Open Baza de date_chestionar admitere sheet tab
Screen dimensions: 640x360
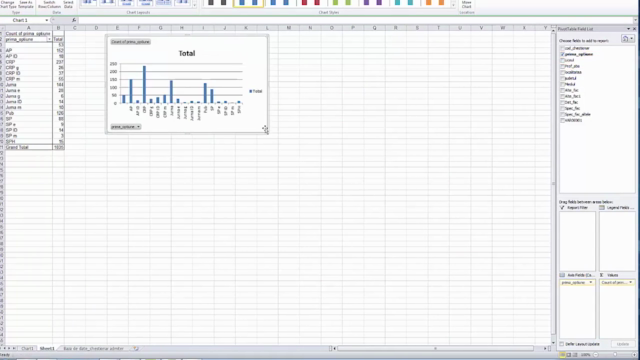[93, 349]
